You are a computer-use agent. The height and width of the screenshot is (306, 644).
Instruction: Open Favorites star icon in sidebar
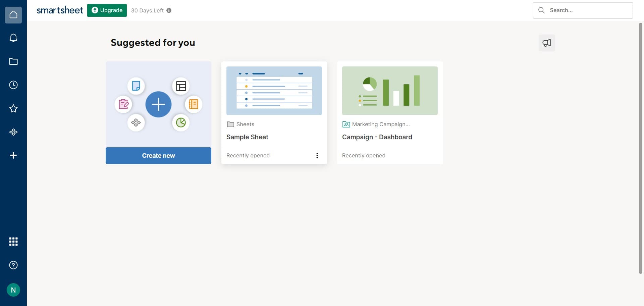click(13, 108)
